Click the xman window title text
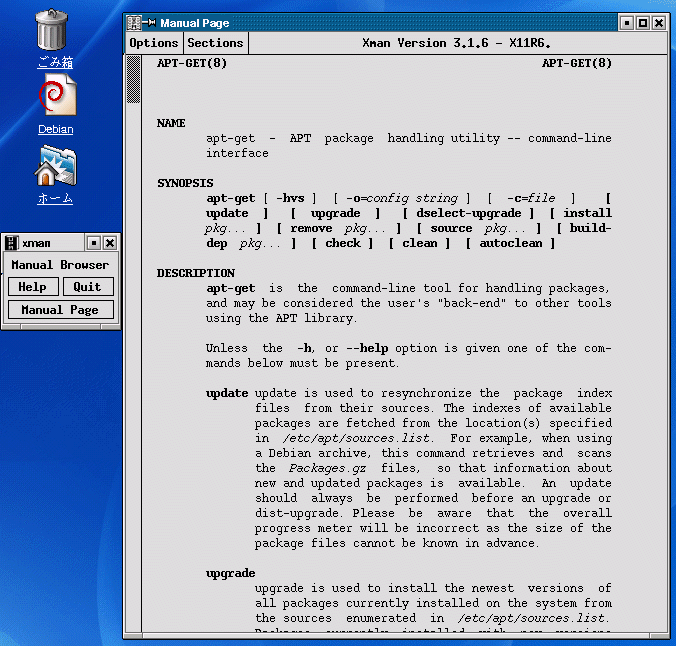The width and height of the screenshot is (676, 646). coord(36,244)
